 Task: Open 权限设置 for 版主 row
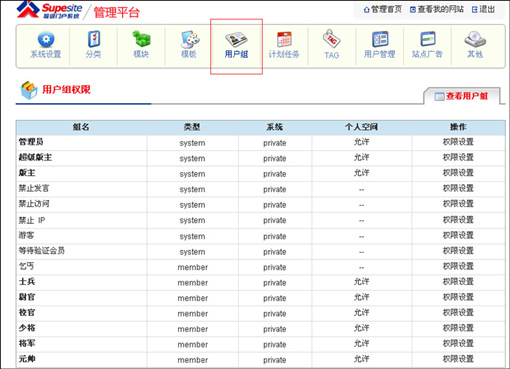click(458, 173)
